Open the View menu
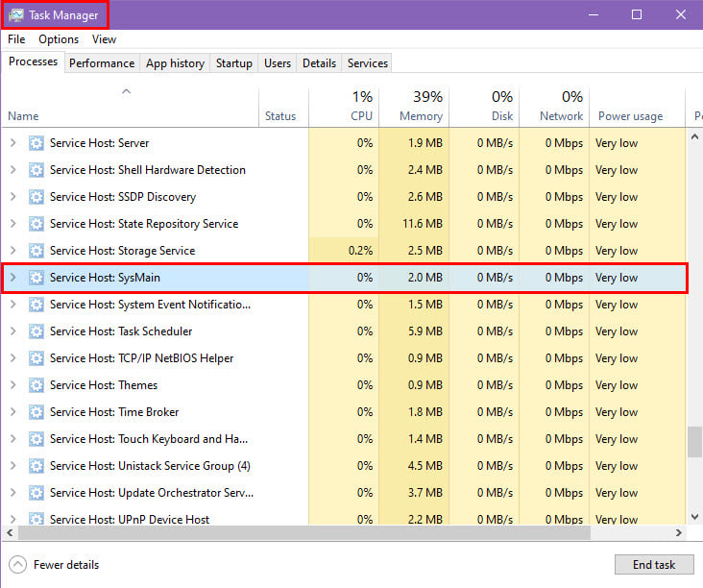The image size is (703, 588). (104, 39)
